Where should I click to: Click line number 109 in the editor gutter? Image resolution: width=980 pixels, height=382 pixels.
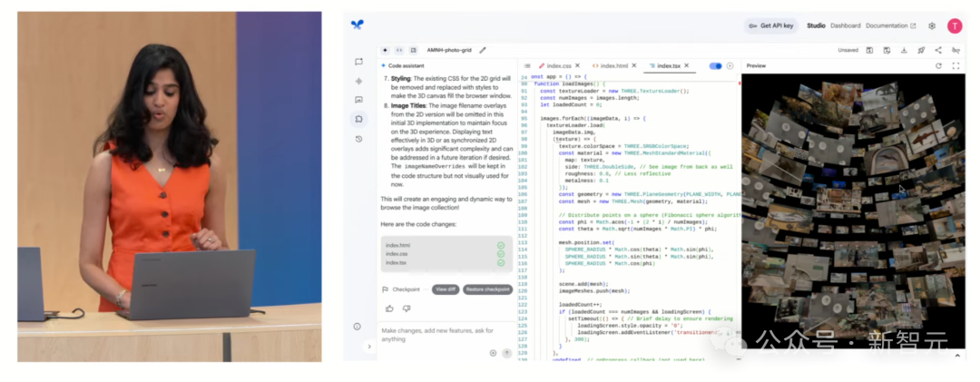[x=524, y=214]
